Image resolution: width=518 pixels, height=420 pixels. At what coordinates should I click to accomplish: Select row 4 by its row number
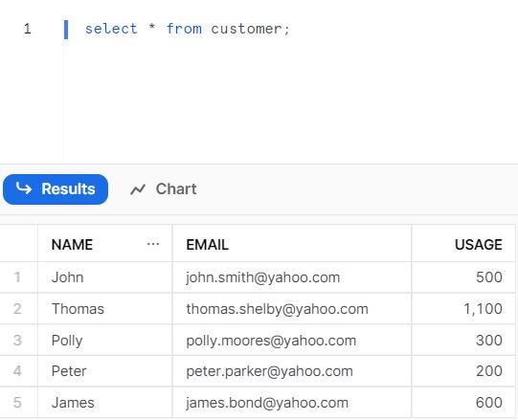click(x=17, y=371)
